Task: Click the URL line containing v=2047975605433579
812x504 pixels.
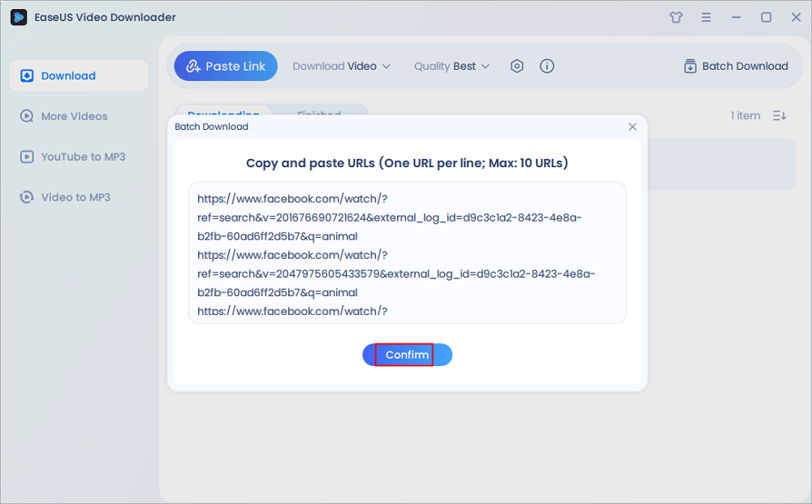Action: [396, 274]
